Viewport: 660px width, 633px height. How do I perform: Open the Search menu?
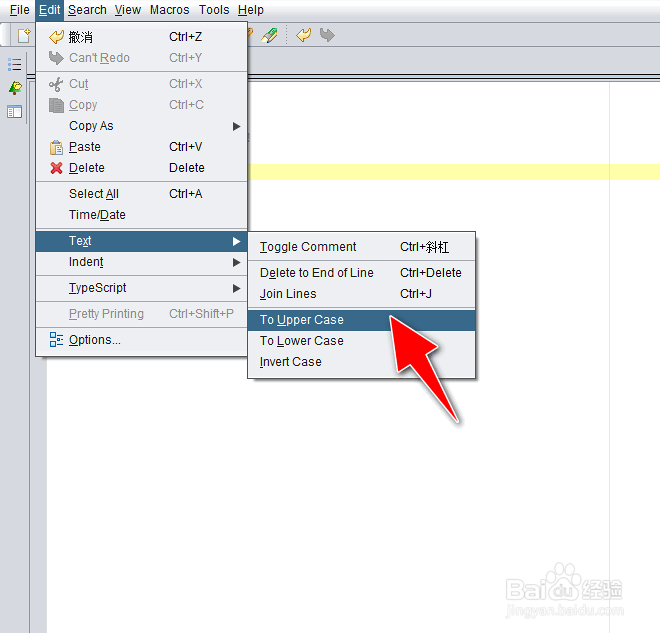(87, 10)
